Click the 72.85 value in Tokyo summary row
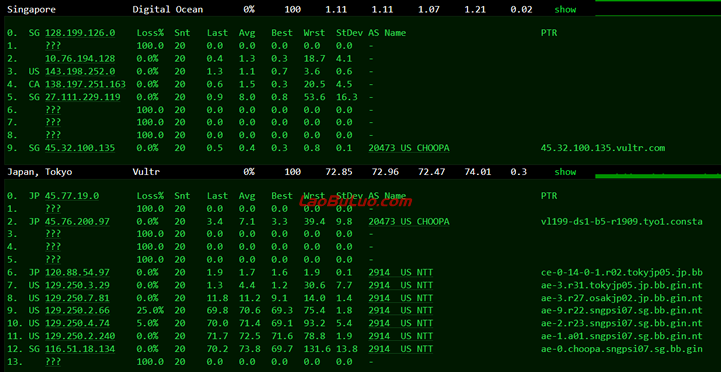The height and width of the screenshot is (372, 721). [x=339, y=172]
